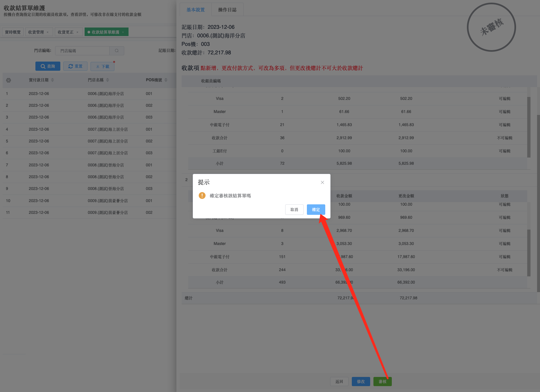Click the search icon in the 門店編碼 field
The width and height of the screenshot is (540, 392).
[117, 51]
